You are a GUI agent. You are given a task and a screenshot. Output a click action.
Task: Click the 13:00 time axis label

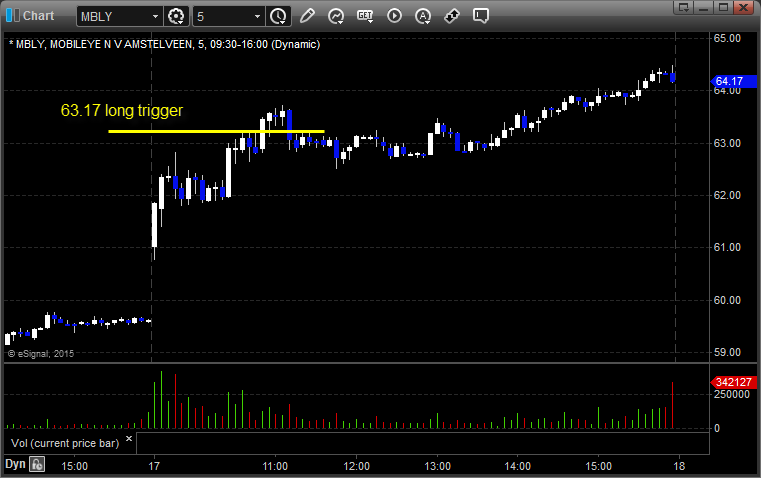tap(437, 466)
